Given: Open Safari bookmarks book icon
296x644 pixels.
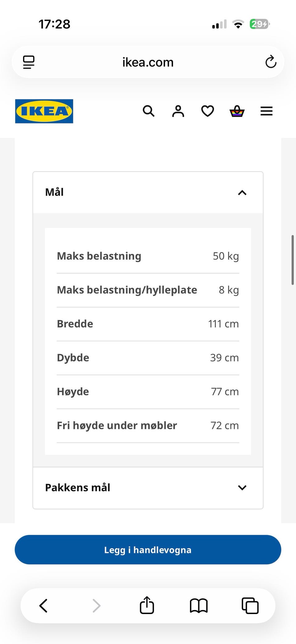Looking at the screenshot, I should point(199,606).
